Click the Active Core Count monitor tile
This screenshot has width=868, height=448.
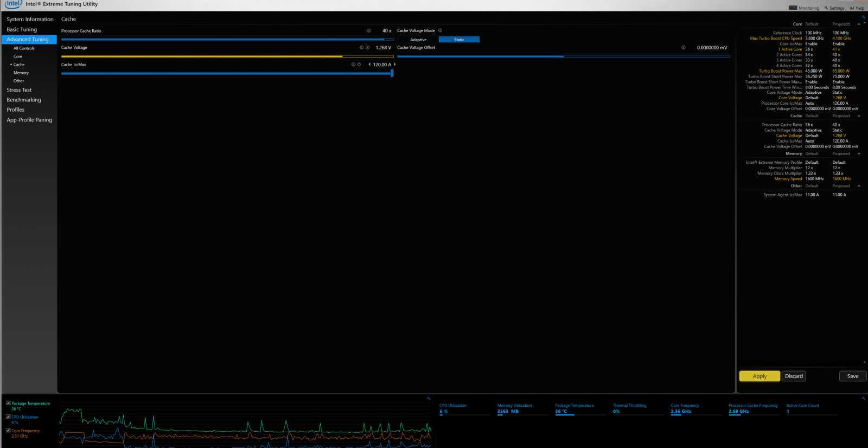point(812,408)
